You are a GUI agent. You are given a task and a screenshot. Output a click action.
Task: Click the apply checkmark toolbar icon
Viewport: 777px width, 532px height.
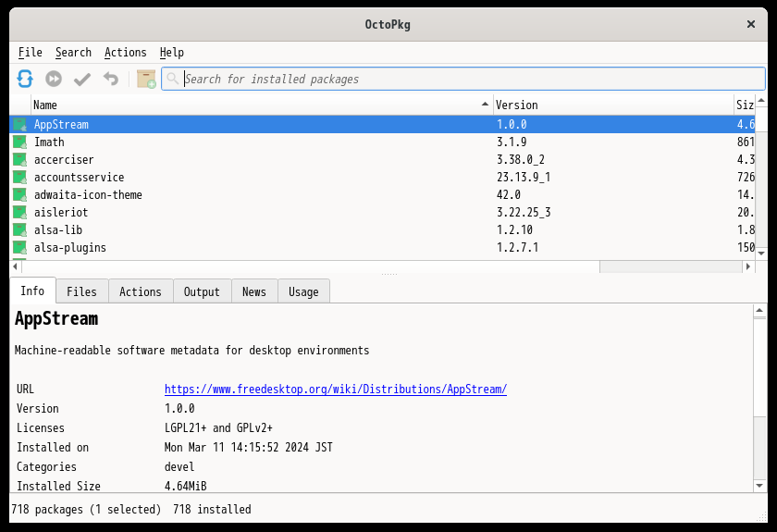point(82,79)
